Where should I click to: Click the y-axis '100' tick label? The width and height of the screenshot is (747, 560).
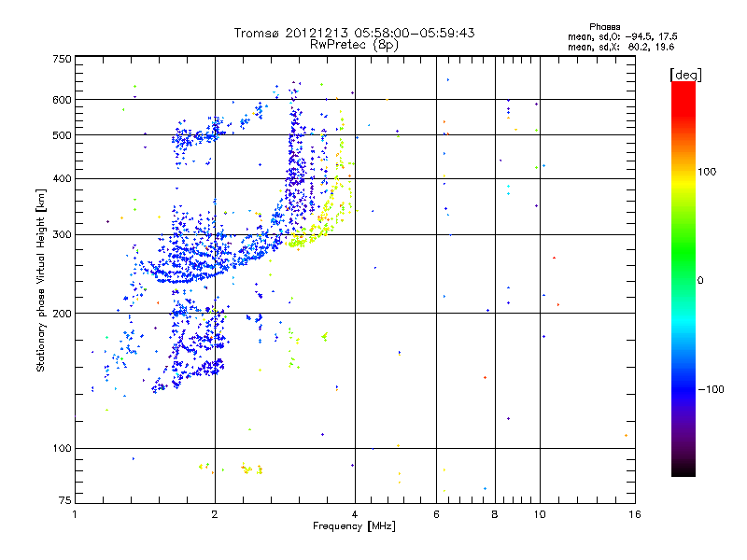click(x=62, y=448)
